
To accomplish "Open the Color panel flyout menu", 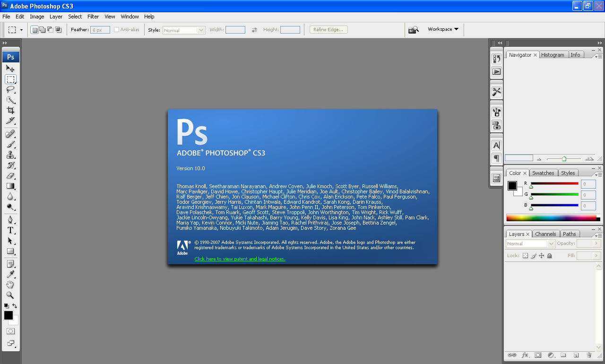I will coord(599,174).
